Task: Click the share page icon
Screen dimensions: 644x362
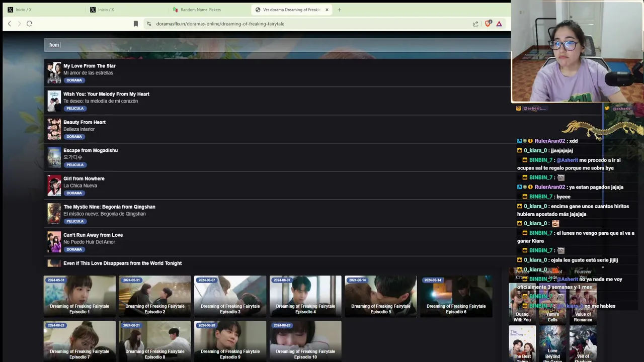Action: point(475,24)
